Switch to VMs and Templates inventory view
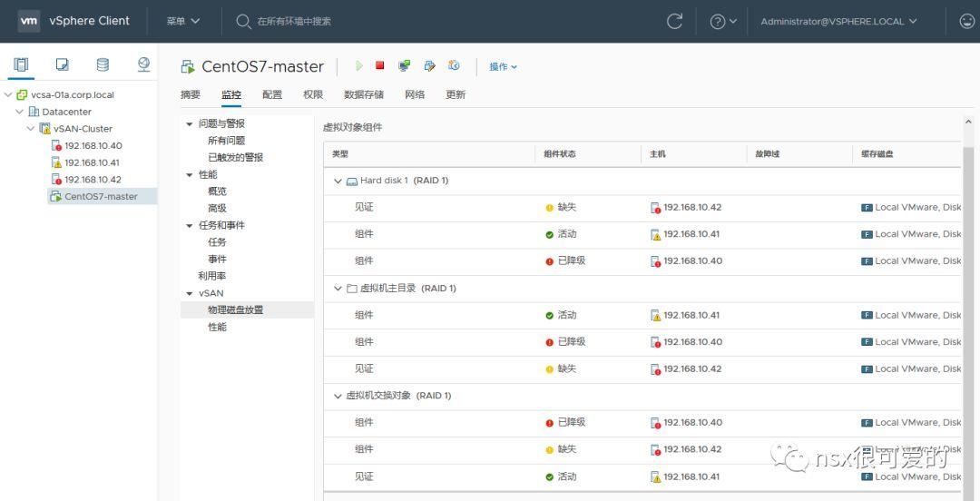The image size is (980, 501). point(63,64)
